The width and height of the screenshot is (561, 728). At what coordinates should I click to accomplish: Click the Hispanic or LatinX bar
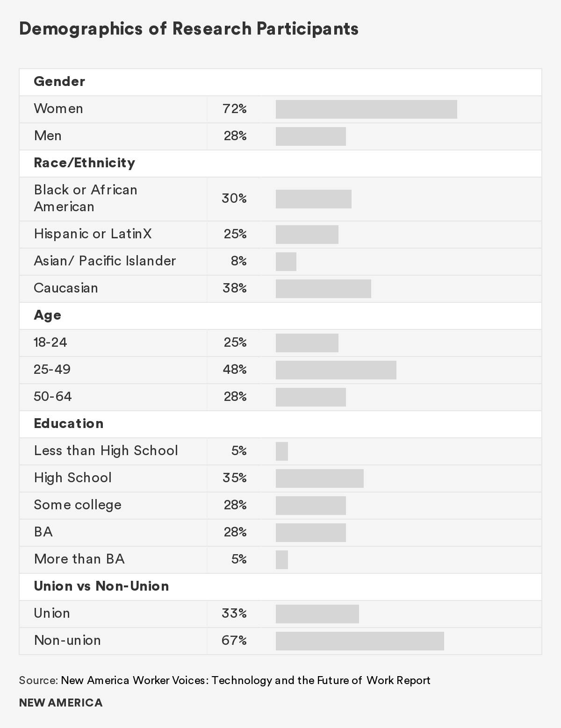coord(307,235)
